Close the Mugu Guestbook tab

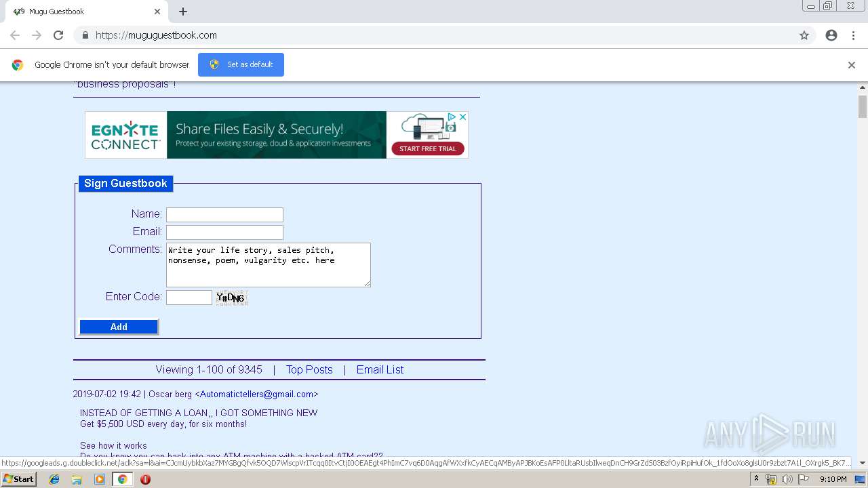coord(157,12)
